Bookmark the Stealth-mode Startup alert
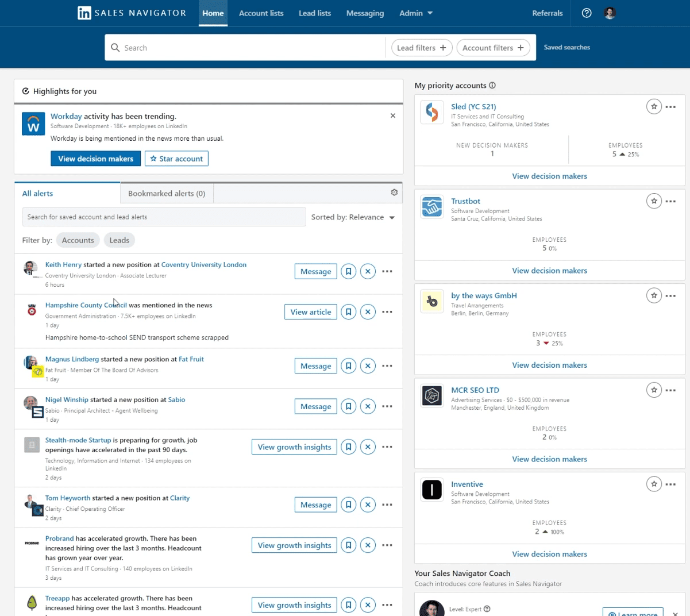690x616 pixels. (349, 447)
